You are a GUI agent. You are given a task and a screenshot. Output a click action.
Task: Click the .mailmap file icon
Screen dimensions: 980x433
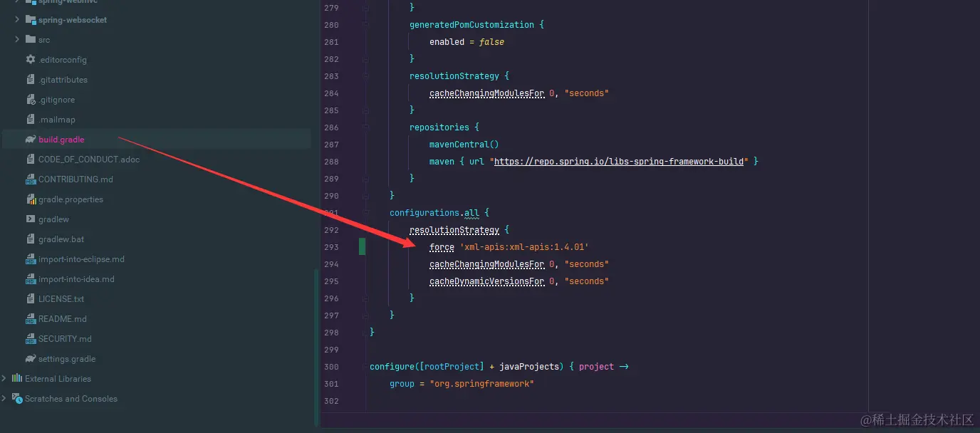[31, 120]
